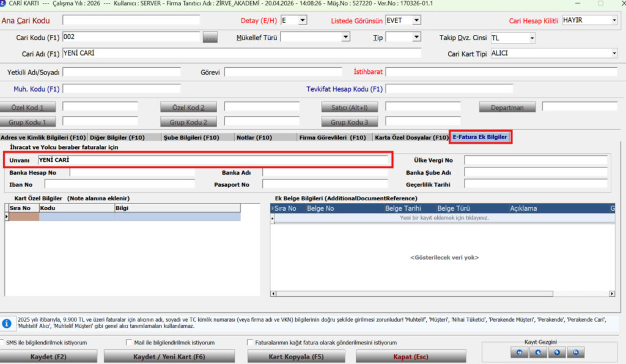The image size is (626, 364).
Task: Click the Banka Adı input field
Action: pos(325,173)
